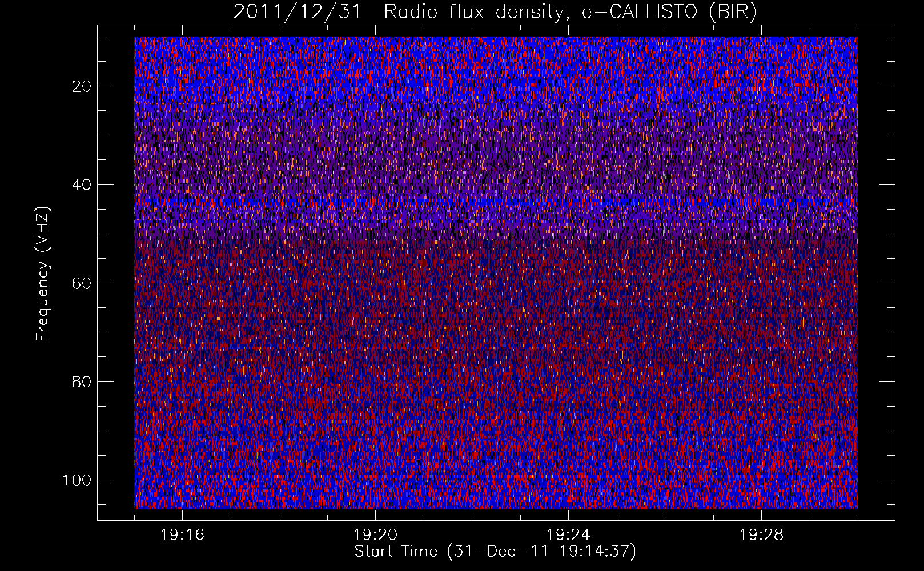
Task: Click the 60 frequency tick label
Action: pos(82,283)
